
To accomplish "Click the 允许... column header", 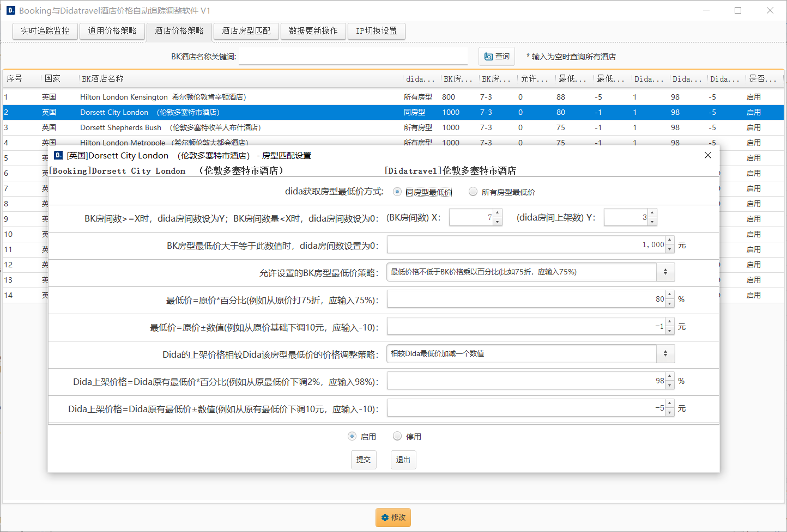I will coord(536,79).
